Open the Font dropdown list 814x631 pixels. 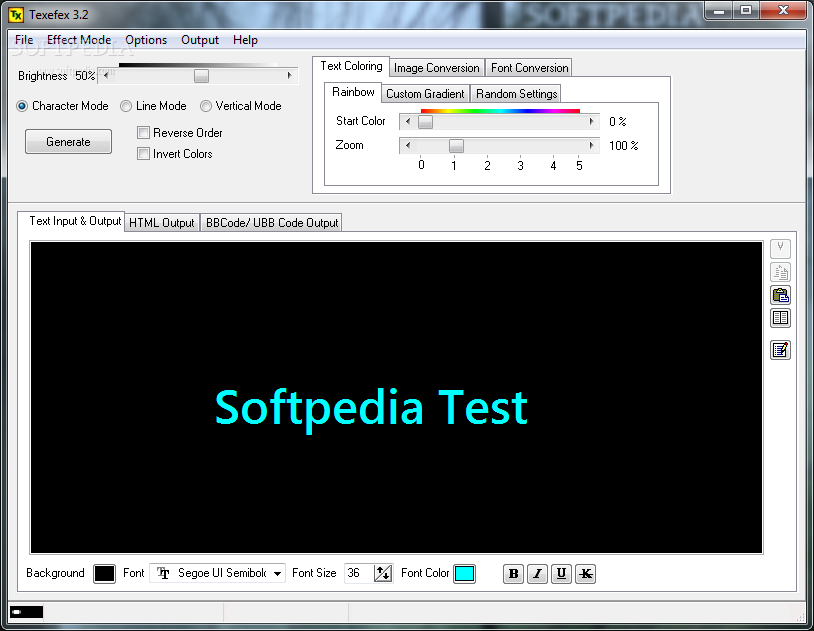(x=278, y=573)
